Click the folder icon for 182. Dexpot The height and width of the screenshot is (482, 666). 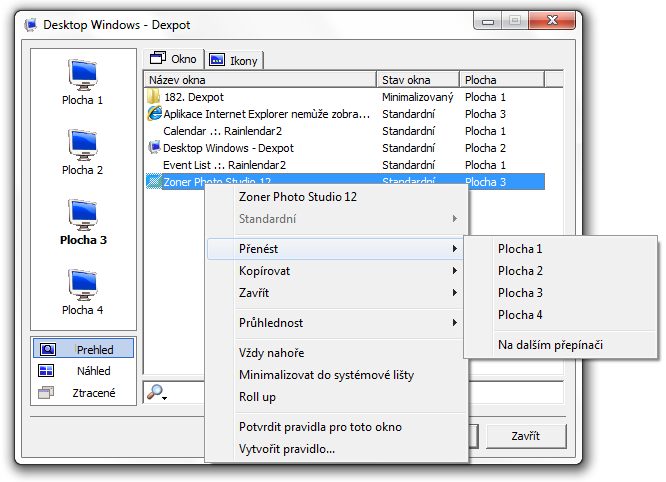pos(153,97)
